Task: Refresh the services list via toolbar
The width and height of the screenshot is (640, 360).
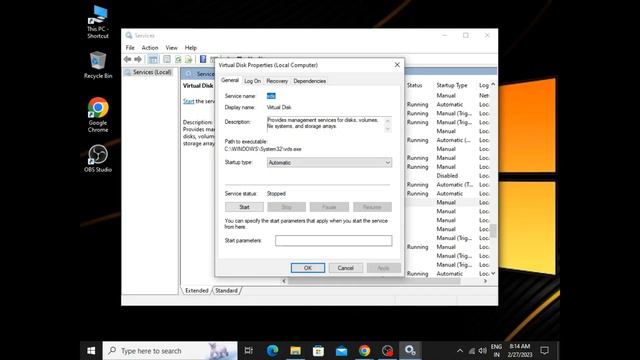Action: [178, 60]
